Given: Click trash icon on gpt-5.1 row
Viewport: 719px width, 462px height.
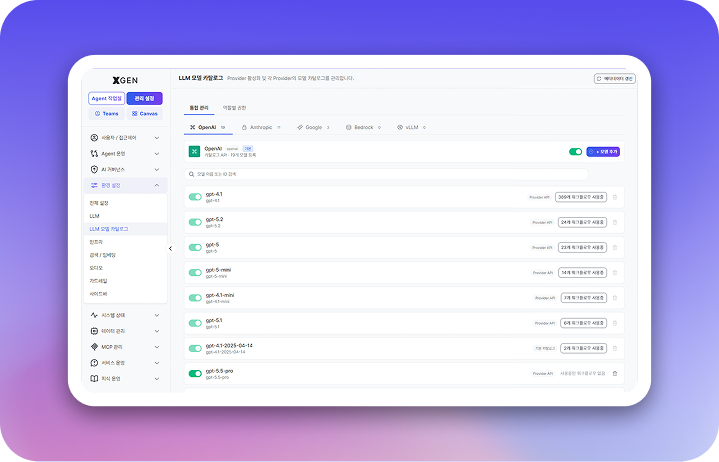Looking at the screenshot, I should (x=615, y=323).
